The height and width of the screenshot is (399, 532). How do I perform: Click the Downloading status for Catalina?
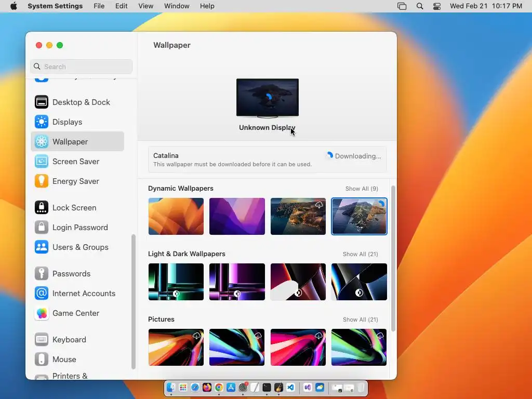pos(354,156)
